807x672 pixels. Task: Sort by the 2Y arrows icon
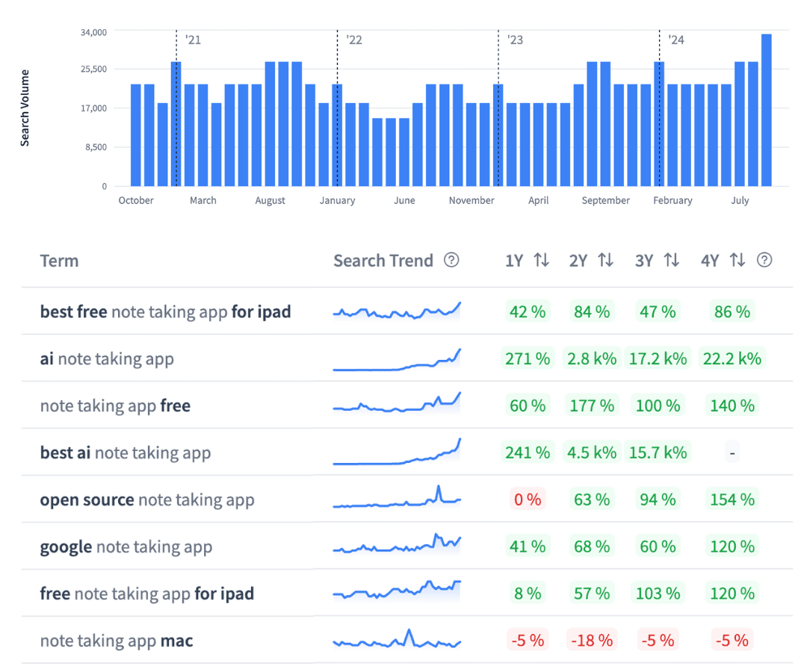pyautogui.click(x=606, y=260)
